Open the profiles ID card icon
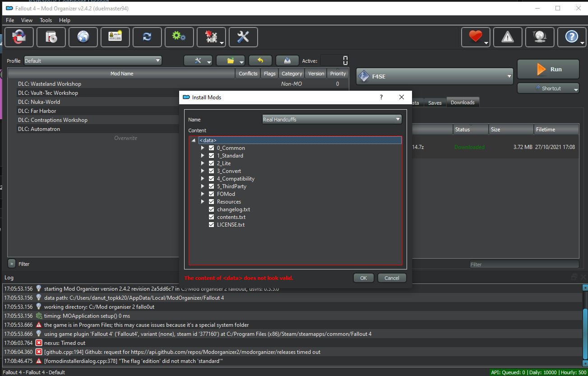 tap(115, 37)
